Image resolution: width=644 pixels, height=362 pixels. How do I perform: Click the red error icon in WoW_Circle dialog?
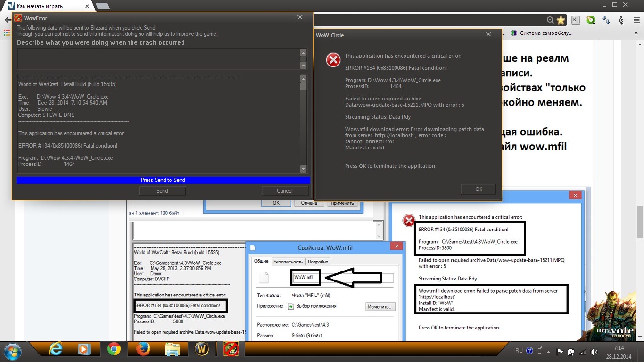[x=333, y=60]
